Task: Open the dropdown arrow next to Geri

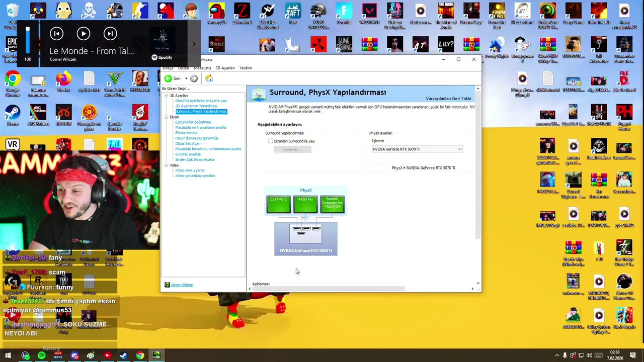Action: [186, 78]
